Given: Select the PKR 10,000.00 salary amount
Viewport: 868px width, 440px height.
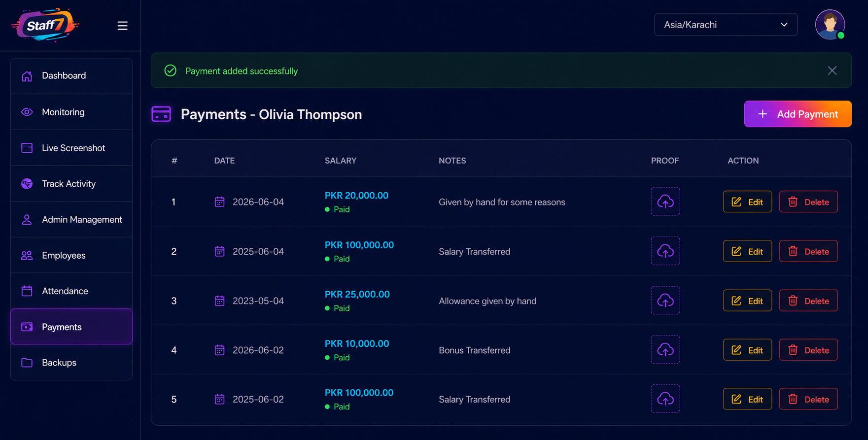Looking at the screenshot, I should (x=357, y=343).
